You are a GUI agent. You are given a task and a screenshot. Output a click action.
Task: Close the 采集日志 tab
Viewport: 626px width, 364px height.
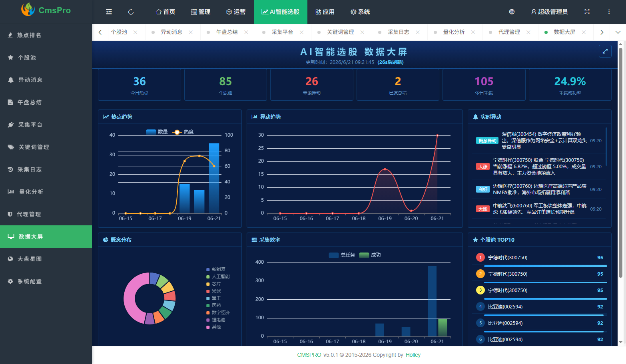(x=418, y=32)
